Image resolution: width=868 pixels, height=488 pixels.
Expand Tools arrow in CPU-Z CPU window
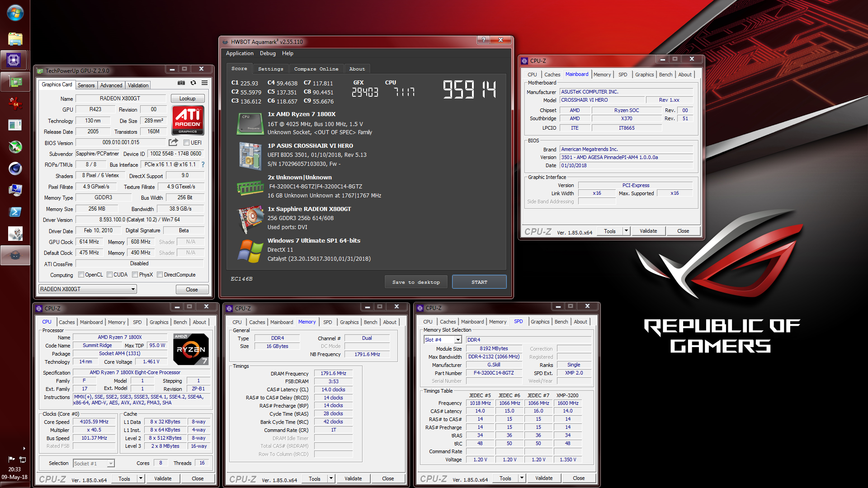click(x=141, y=479)
